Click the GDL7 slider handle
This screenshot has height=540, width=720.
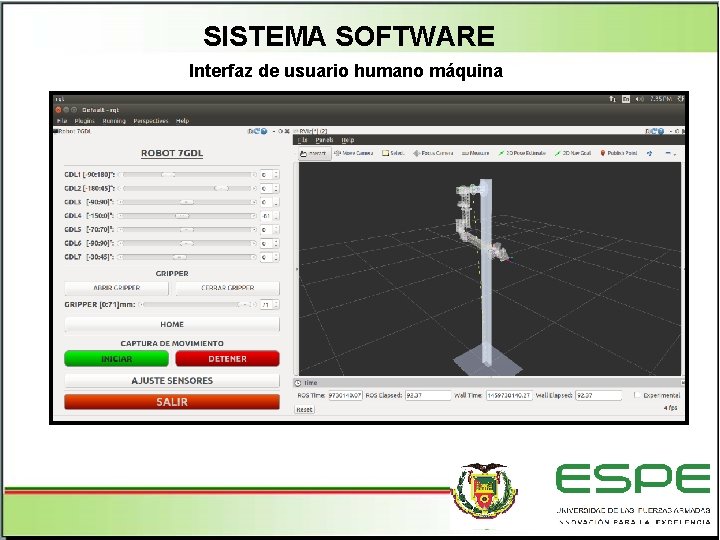[x=180, y=257]
